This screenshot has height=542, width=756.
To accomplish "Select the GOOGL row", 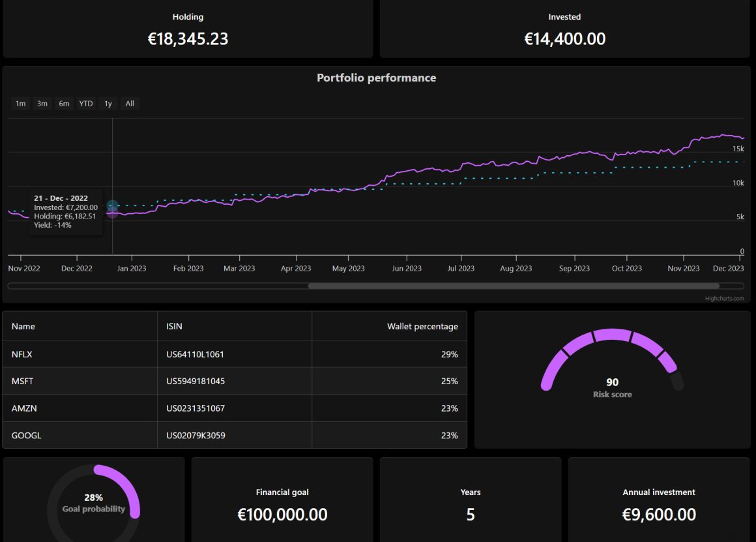I will [78, 435].
